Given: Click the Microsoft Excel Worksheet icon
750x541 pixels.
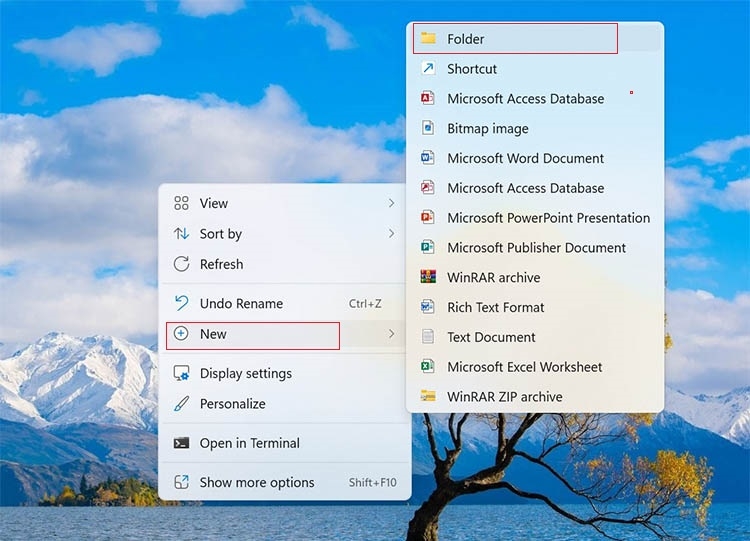Looking at the screenshot, I should 428,366.
